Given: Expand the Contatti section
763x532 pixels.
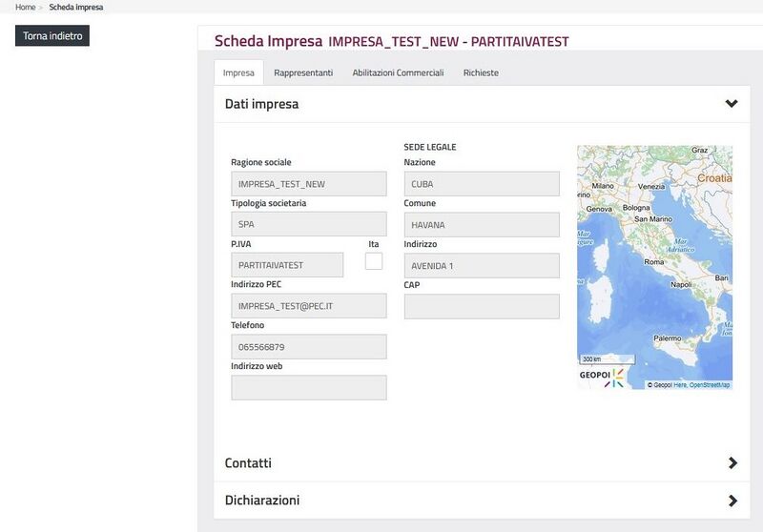Looking at the screenshot, I should (x=732, y=463).
